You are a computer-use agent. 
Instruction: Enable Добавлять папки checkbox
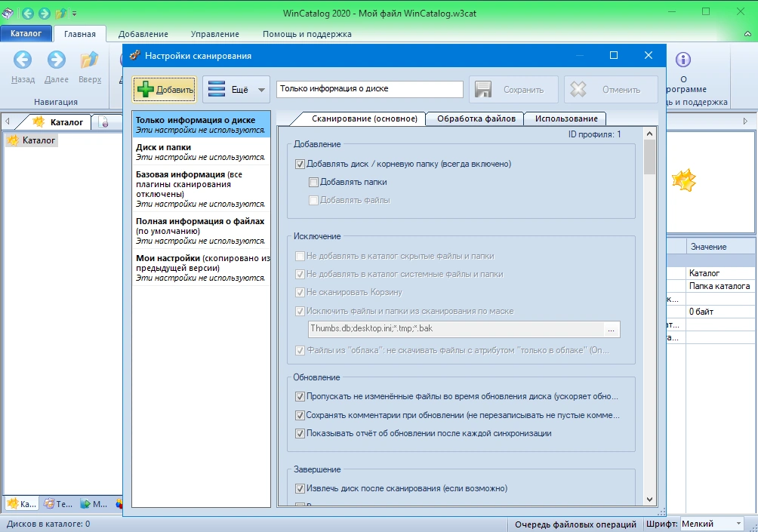click(313, 182)
